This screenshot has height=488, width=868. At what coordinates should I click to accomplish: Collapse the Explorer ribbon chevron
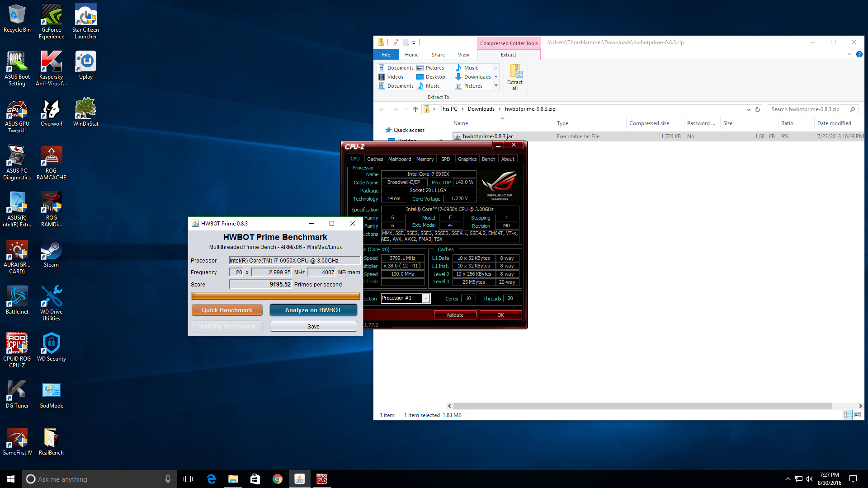(849, 54)
